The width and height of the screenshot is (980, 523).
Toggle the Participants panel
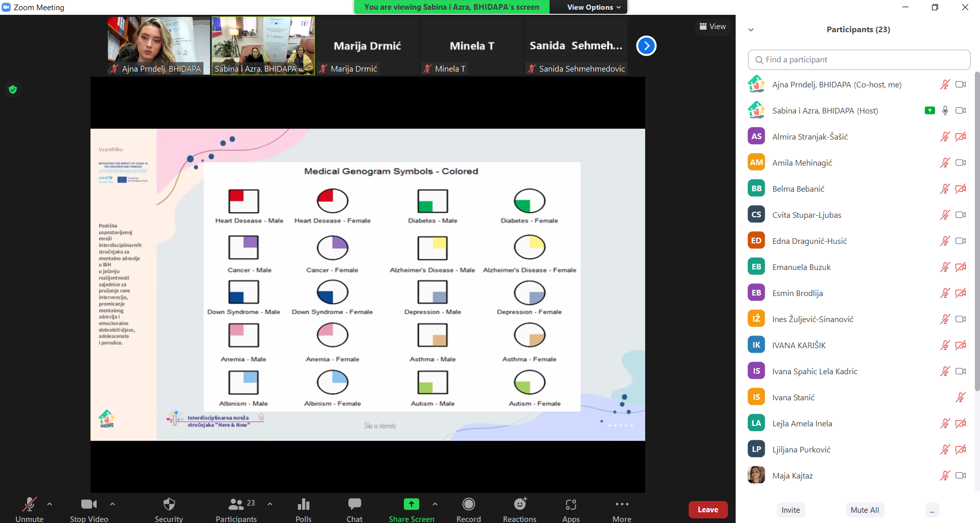236,505
